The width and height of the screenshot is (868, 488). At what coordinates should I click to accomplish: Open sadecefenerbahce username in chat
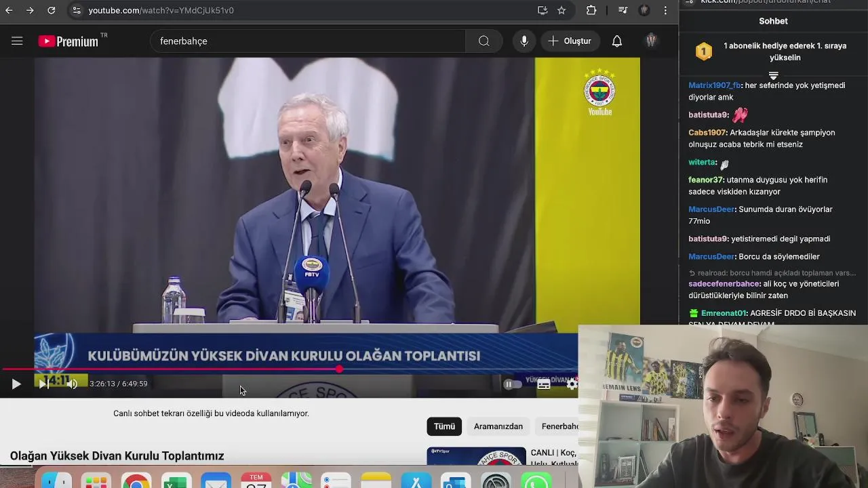[x=724, y=284]
